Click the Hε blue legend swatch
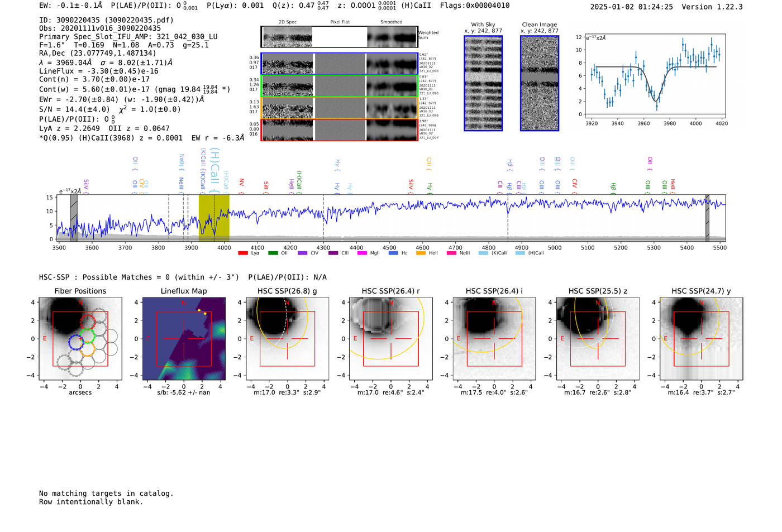 [x=393, y=253]
